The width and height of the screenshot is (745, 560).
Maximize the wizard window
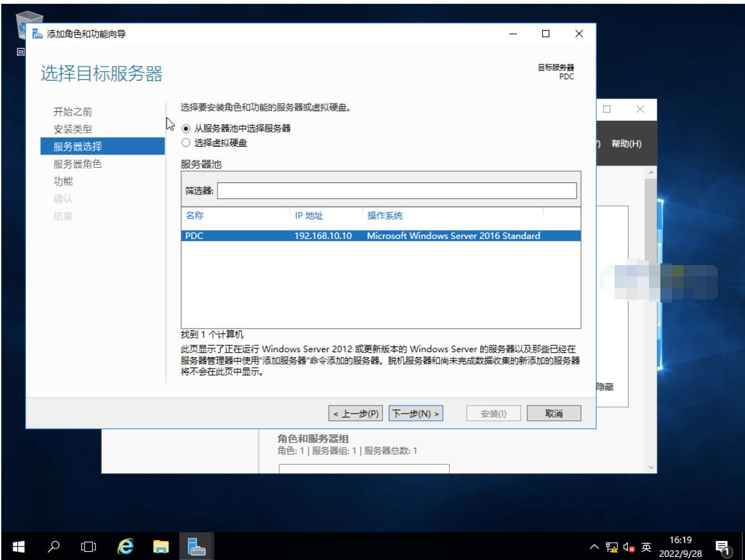click(x=546, y=34)
